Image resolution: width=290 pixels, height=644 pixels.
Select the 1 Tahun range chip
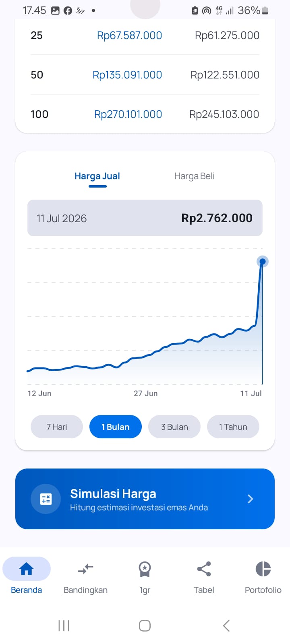[233, 427]
